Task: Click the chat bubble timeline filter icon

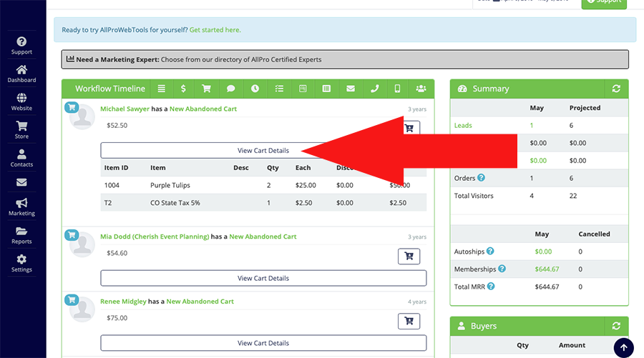Action: (x=230, y=89)
